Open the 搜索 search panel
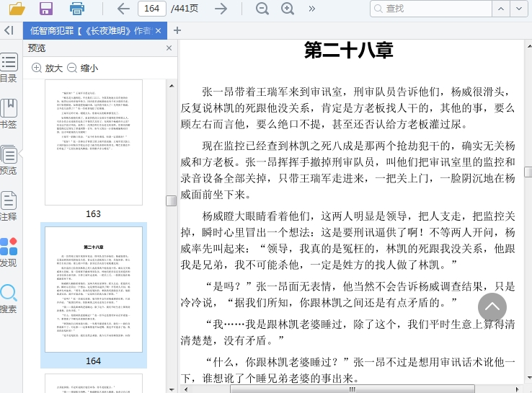 point(9,299)
